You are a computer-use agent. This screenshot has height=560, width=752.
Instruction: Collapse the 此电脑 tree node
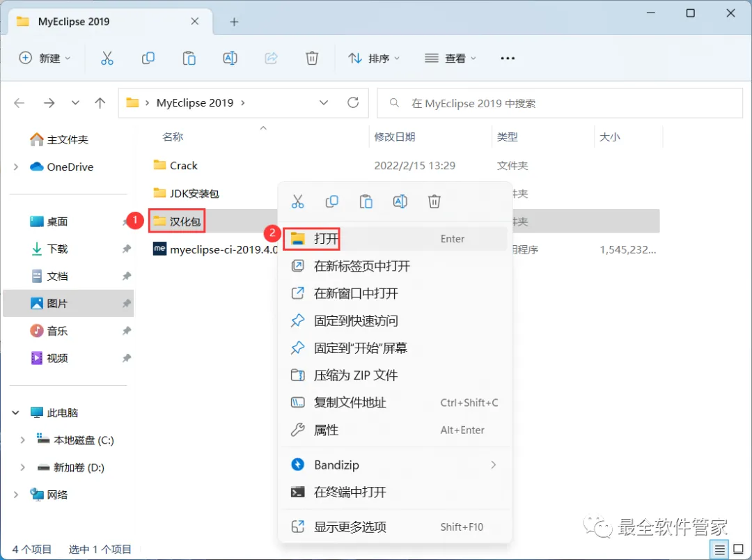16,412
